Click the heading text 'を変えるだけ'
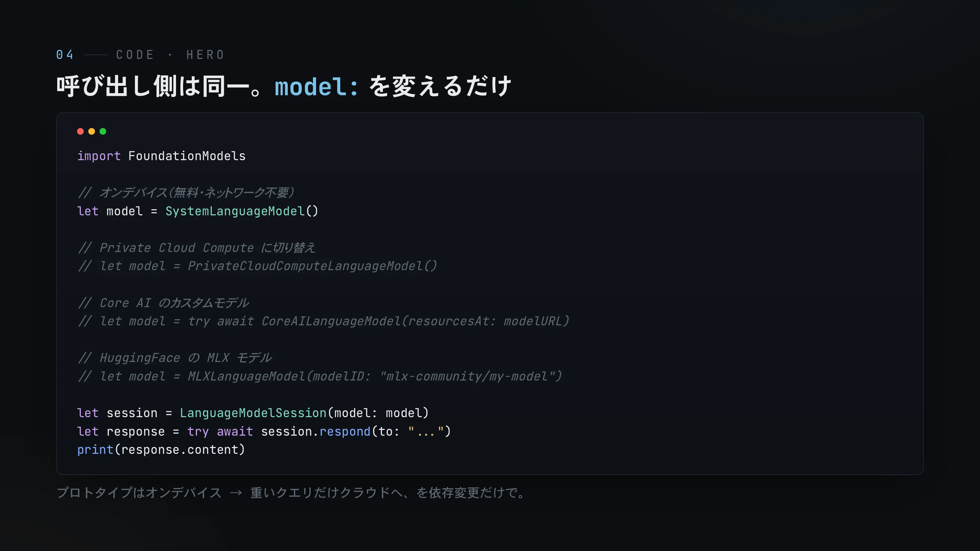This screenshot has width=980, height=551. click(440, 86)
